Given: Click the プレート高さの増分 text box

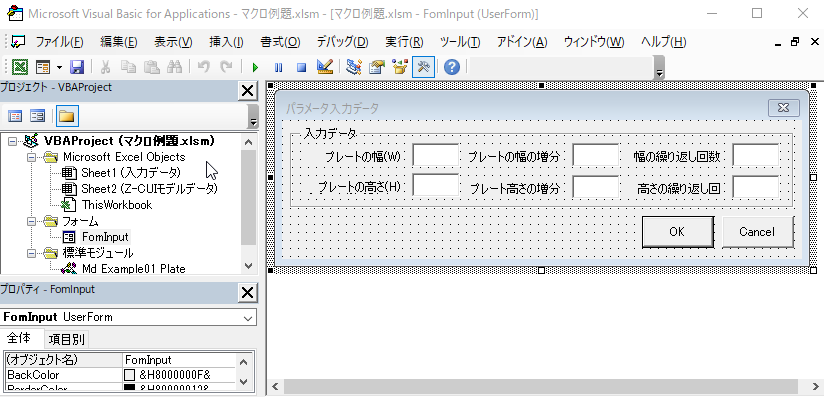Looking at the screenshot, I should click(595, 187).
